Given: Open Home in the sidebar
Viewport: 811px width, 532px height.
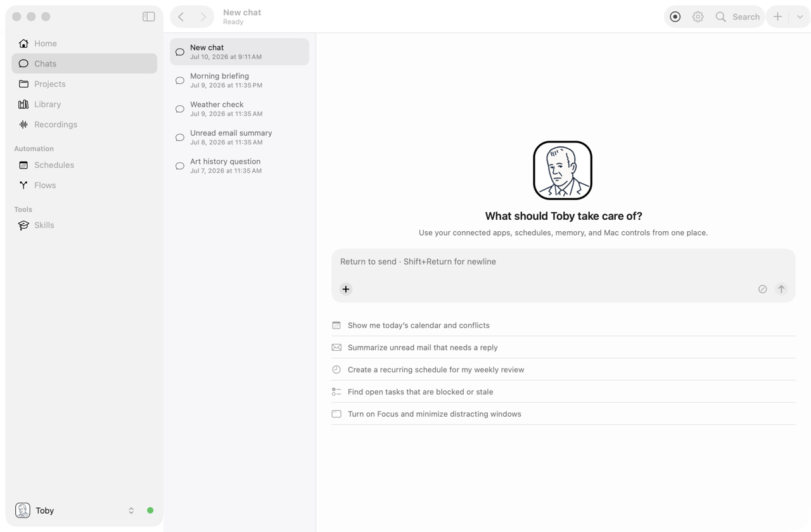Looking at the screenshot, I should pos(84,43).
